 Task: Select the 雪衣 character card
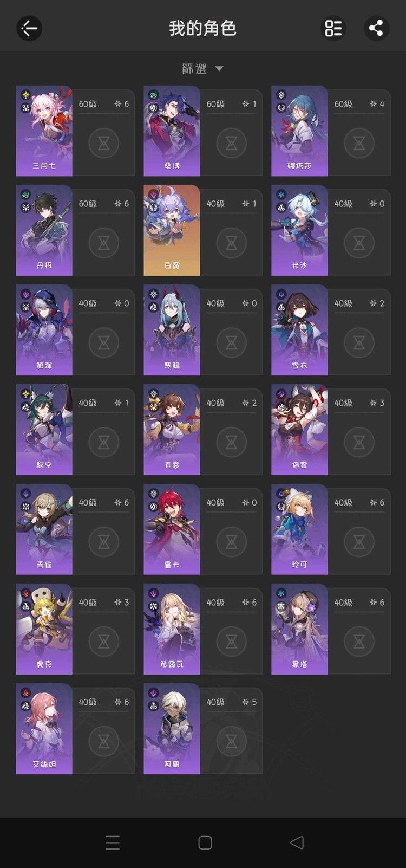coord(331,330)
